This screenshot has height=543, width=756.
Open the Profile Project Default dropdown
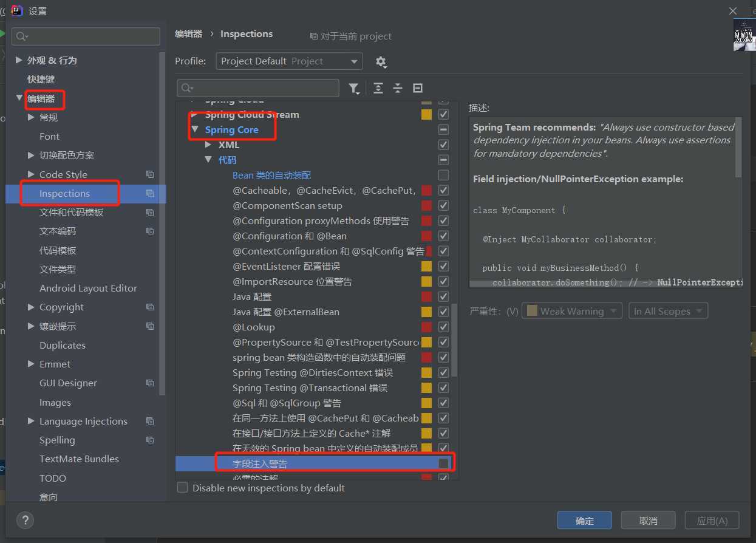click(x=289, y=61)
